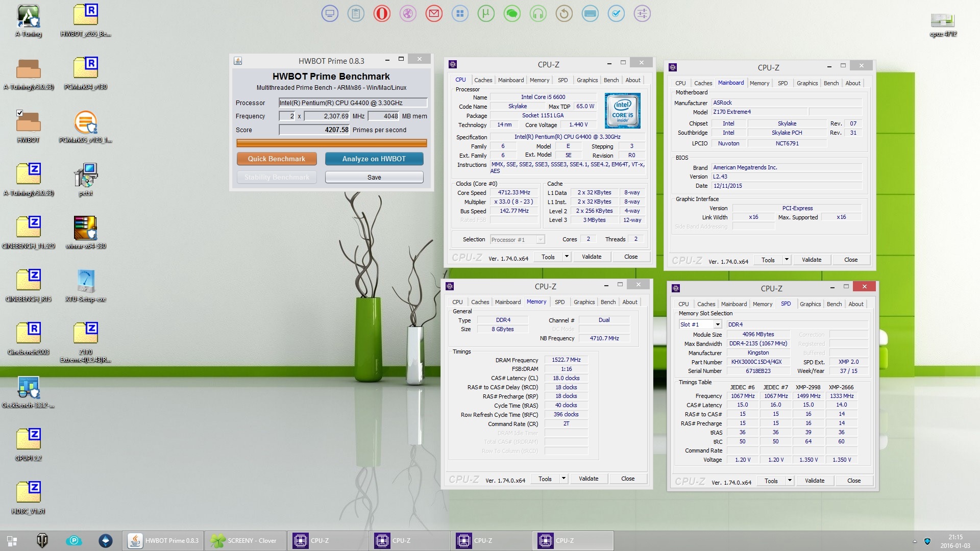Switch to SCREENY - Clover taskbar item
The height and width of the screenshot is (551, 980).
click(x=245, y=540)
